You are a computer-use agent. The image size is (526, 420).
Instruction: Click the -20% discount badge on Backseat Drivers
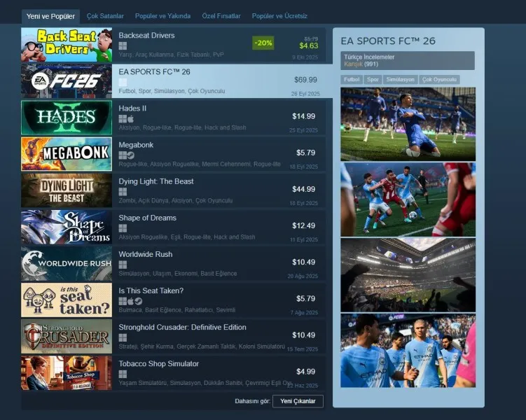[x=263, y=43]
